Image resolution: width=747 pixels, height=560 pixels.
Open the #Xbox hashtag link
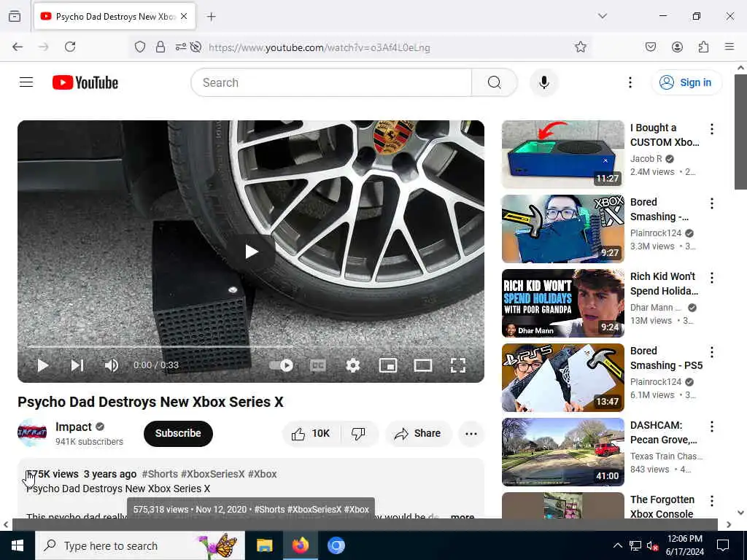tap(263, 474)
